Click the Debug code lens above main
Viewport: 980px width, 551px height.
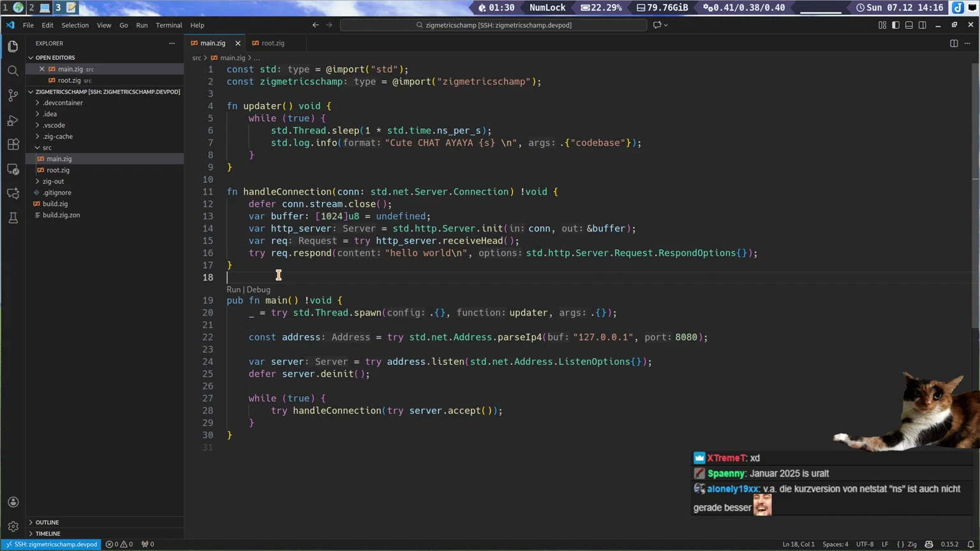pyautogui.click(x=258, y=290)
